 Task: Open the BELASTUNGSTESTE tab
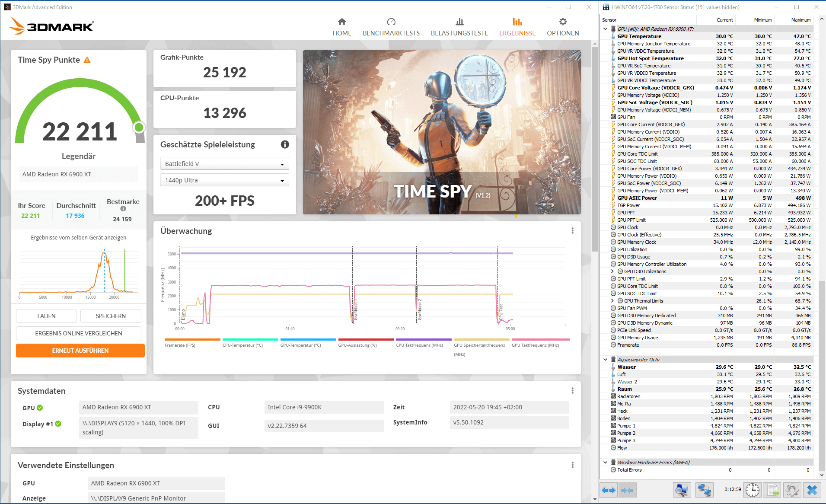click(x=459, y=27)
